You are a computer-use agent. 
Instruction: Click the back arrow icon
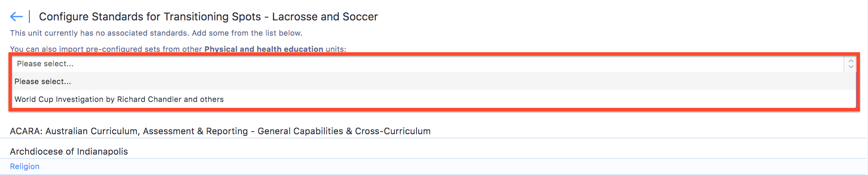pos(16,17)
